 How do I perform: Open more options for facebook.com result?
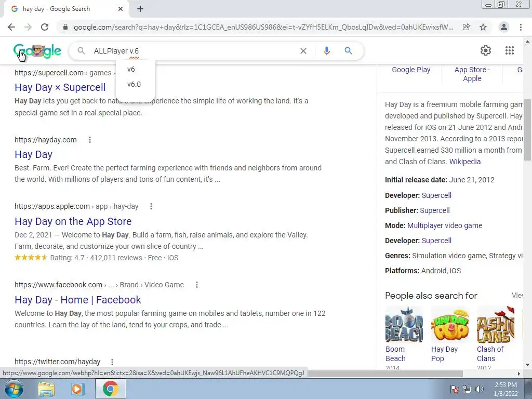tap(197, 285)
